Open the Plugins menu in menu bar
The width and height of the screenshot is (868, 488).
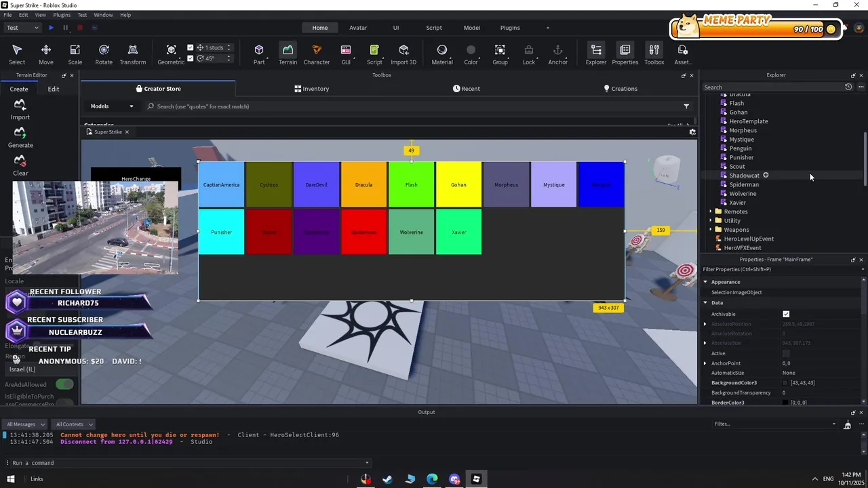click(62, 15)
